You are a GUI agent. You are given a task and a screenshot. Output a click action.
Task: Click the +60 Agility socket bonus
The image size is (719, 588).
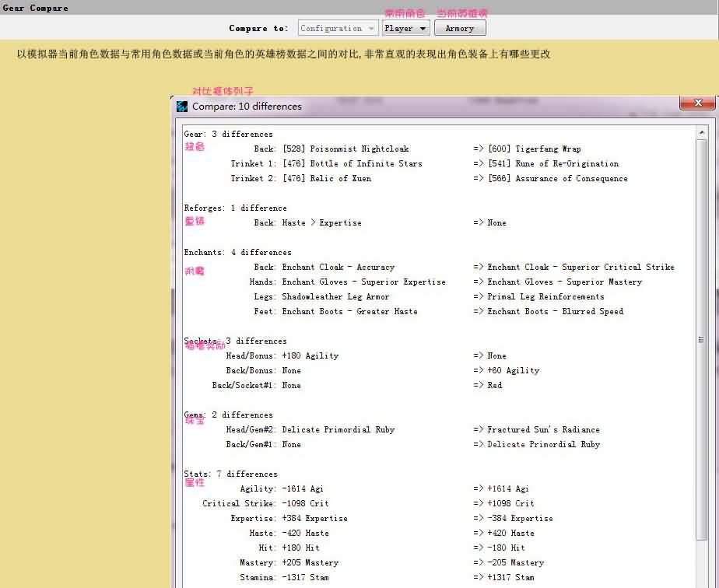tap(514, 370)
